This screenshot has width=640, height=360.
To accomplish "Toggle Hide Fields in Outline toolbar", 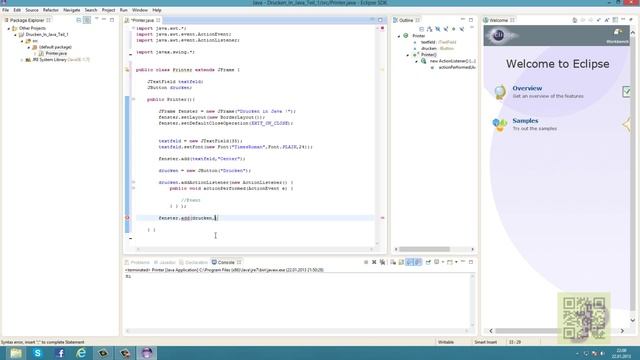I will coord(438,29).
